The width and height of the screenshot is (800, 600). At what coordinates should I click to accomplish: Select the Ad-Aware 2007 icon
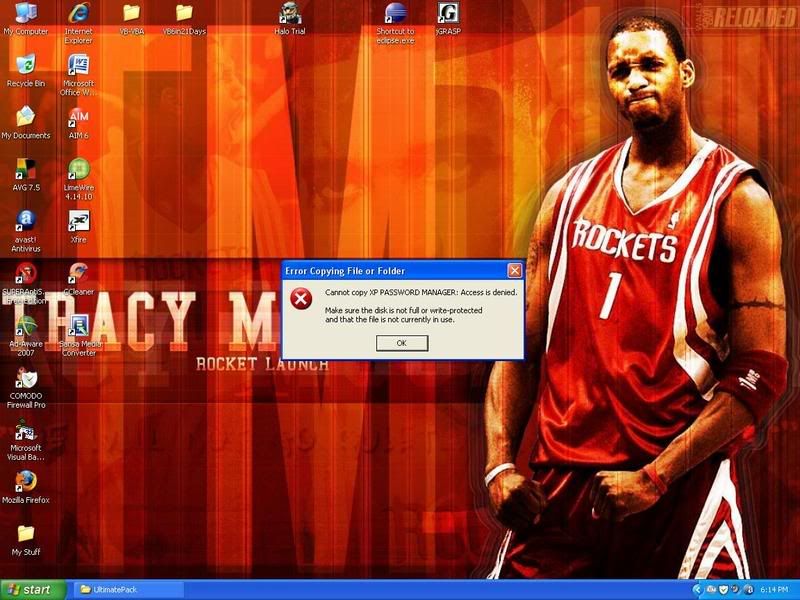[x=26, y=336]
